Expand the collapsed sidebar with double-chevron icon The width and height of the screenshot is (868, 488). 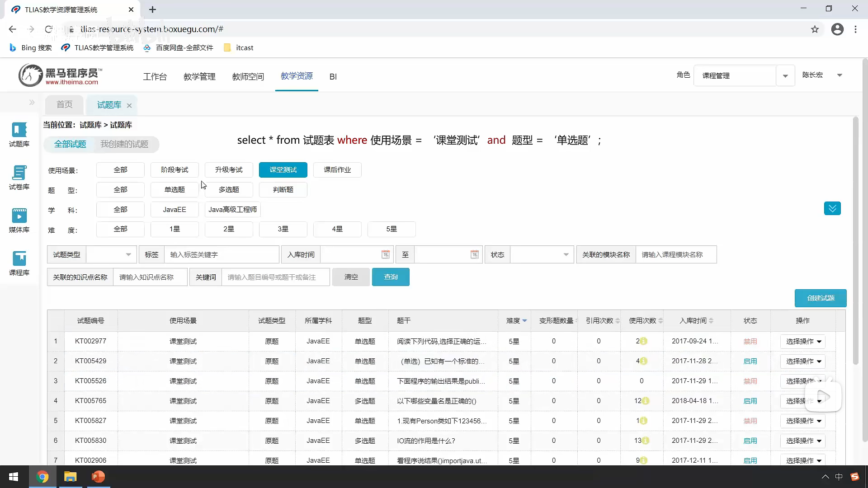(32, 103)
